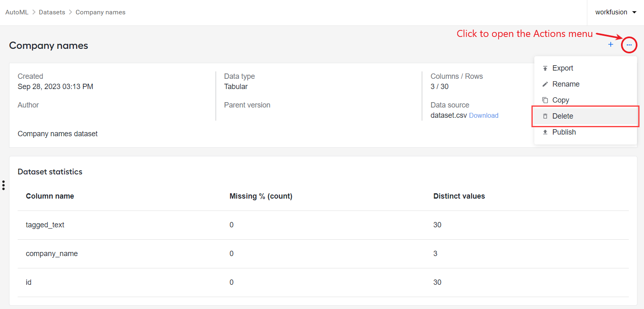Click the Sep 28, 2023 created date
Screen dimensions: 644x309
pyautogui.click(x=55, y=87)
